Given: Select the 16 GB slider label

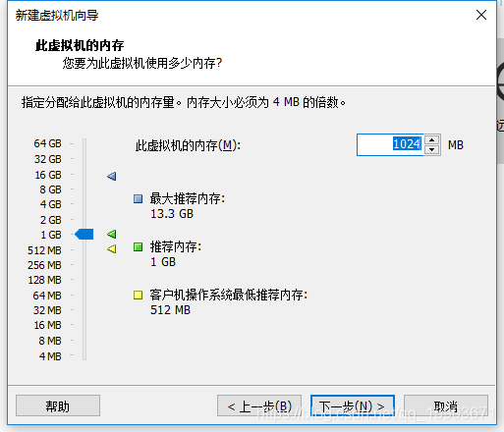Looking at the screenshot, I should click(48, 175).
